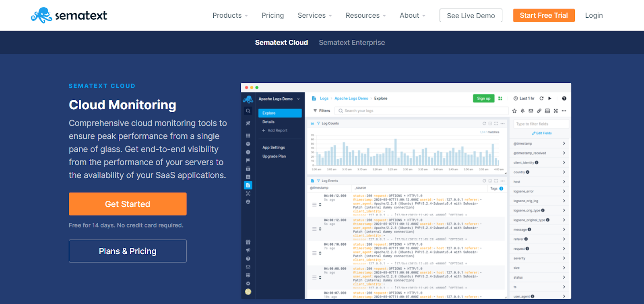Open the help question mark icon
644x304 pixels.
[x=564, y=99]
